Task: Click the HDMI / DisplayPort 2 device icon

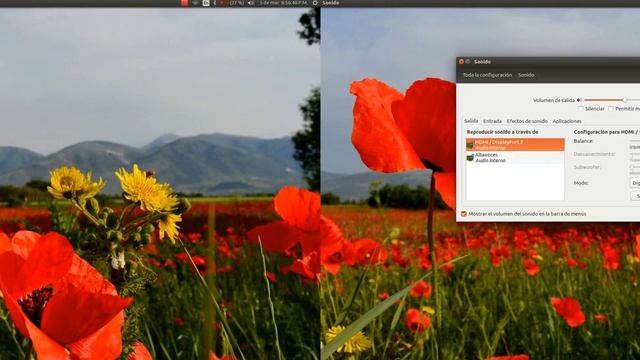Action: 470,144
